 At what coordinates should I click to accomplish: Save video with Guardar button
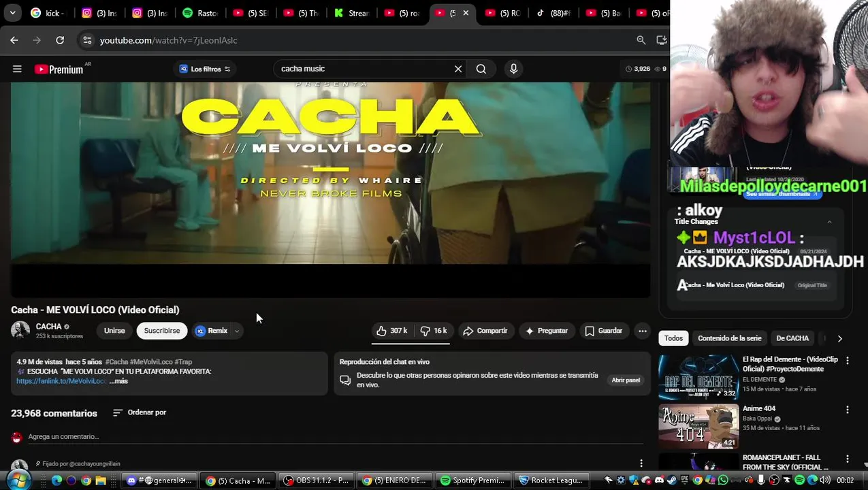pyautogui.click(x=603, y=331)
